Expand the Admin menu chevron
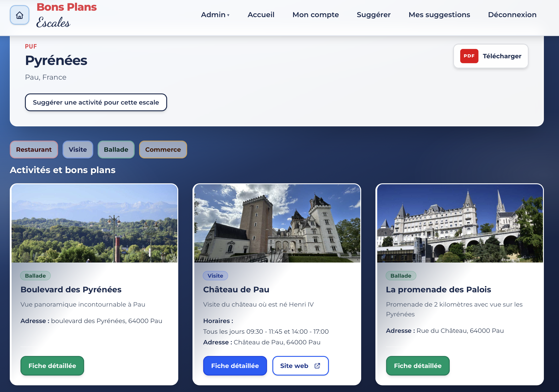Image resolution: width=559 pixels, height=392 pixels. [x=228, y=15]
